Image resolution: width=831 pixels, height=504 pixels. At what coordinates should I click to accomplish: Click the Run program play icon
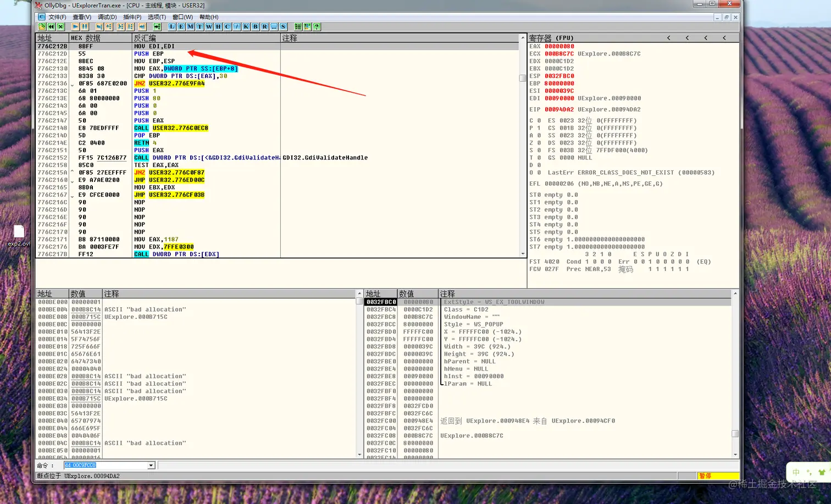point(75,26)
